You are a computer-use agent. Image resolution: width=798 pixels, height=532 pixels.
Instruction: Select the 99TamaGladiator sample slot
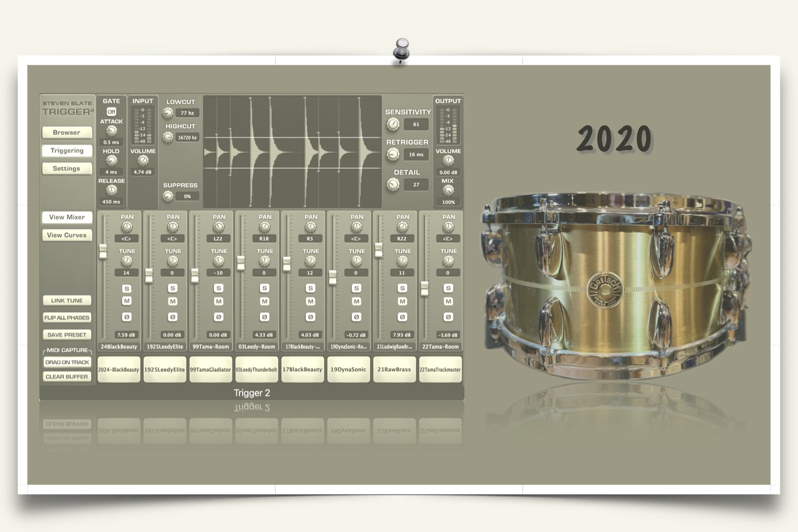click(x=211, y=370)
